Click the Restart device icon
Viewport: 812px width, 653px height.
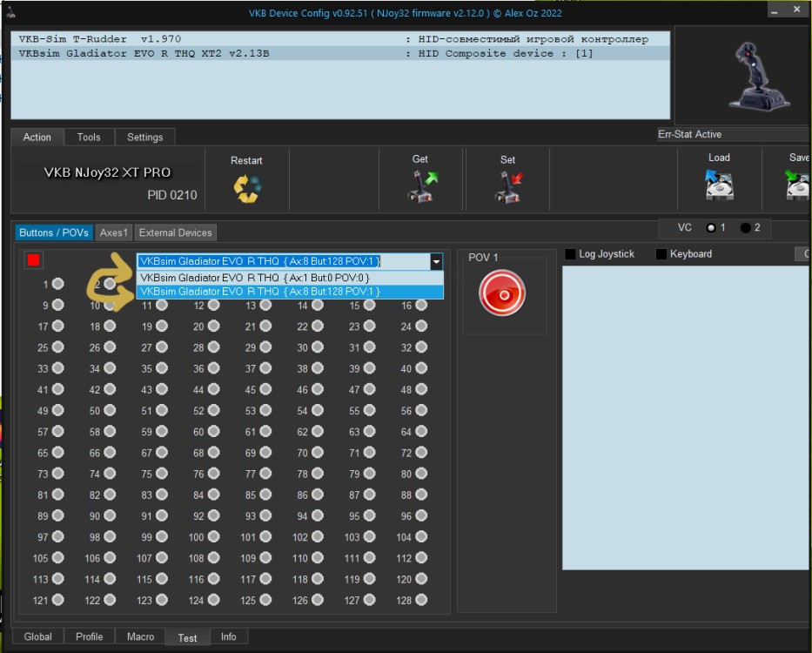point(246,188)
